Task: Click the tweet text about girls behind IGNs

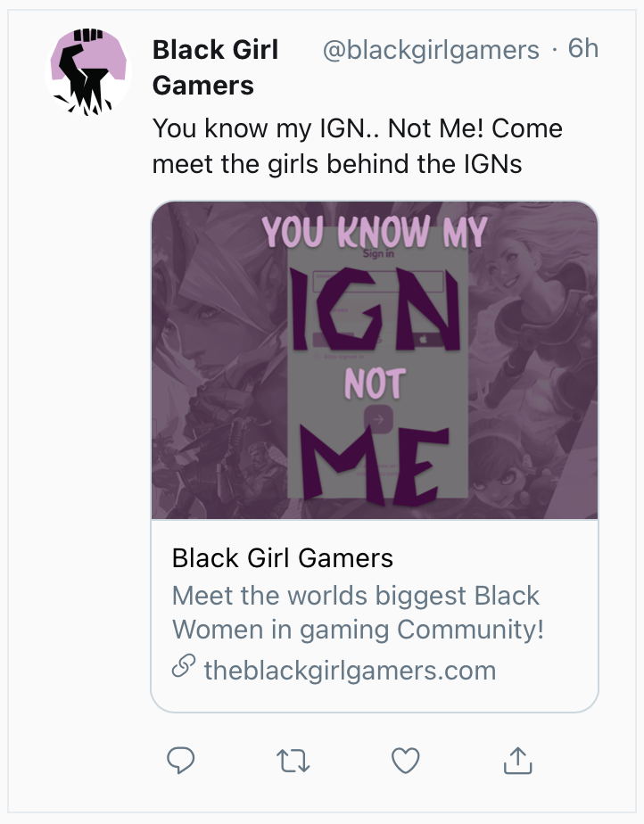Action: pyautogui.click(x=358, y=146)
